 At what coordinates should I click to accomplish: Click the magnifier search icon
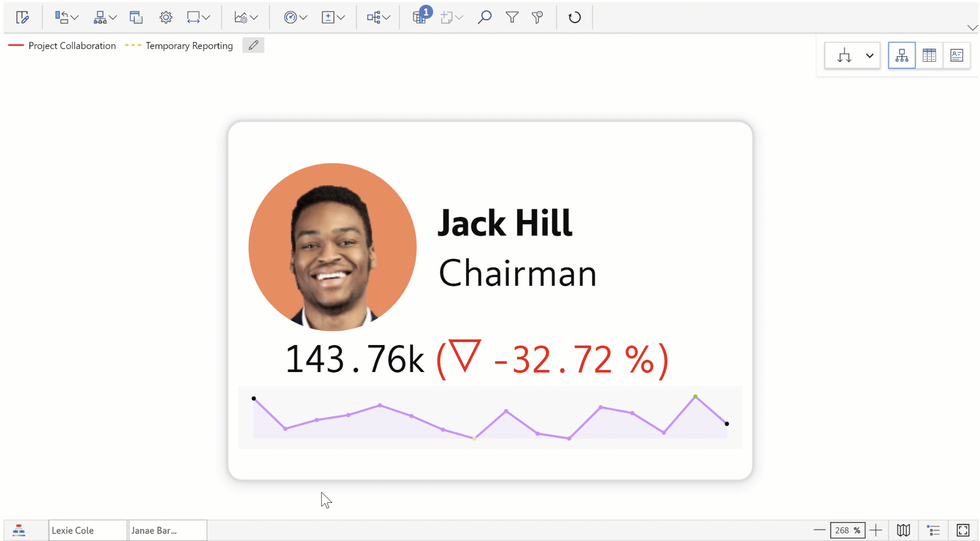tap(484, 17)
